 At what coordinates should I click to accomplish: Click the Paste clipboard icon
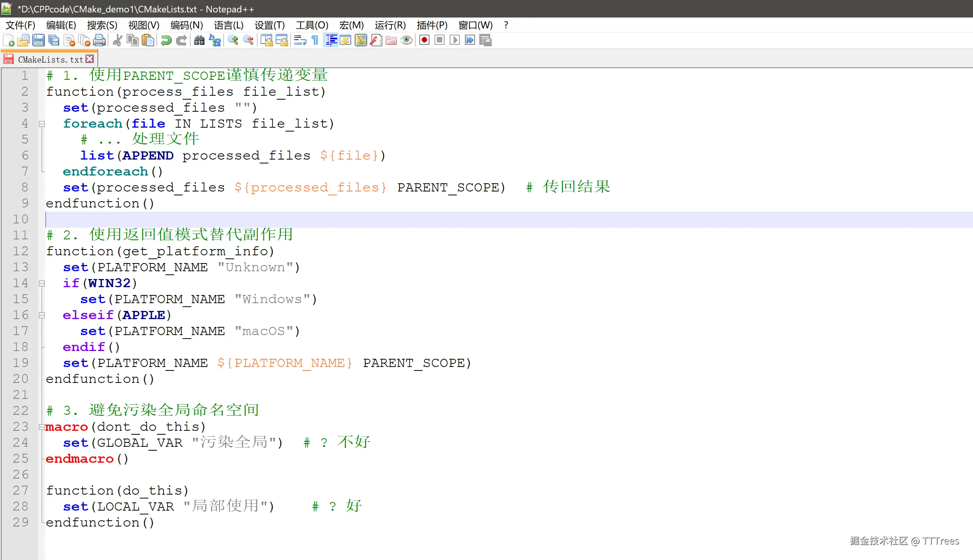coord(148,40)
